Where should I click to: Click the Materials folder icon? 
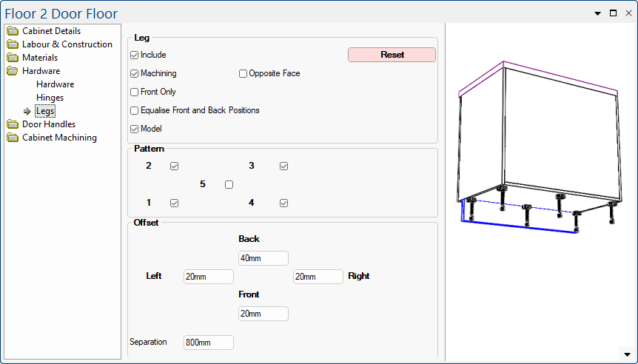click(x=13, y=58)
